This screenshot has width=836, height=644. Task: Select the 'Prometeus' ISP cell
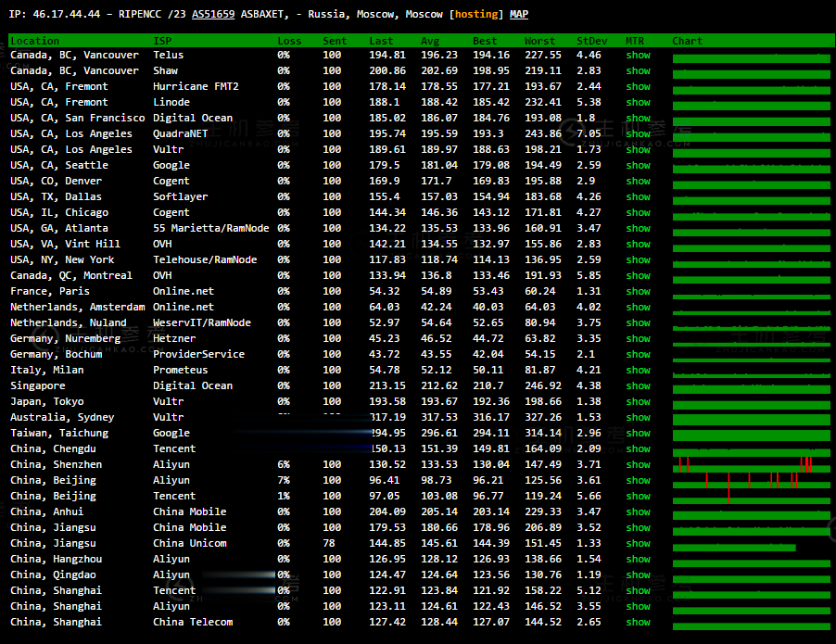pos(180,370)
